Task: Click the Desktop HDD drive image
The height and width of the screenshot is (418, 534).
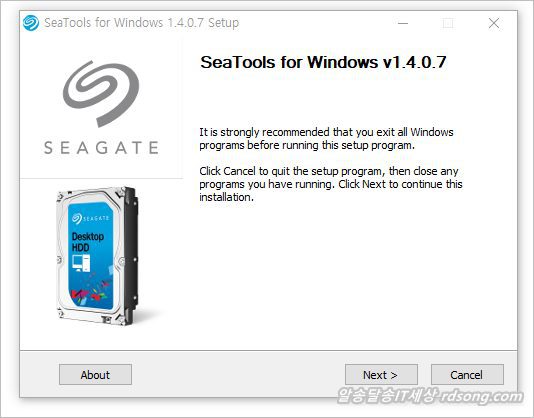Action: coord(98,256)
